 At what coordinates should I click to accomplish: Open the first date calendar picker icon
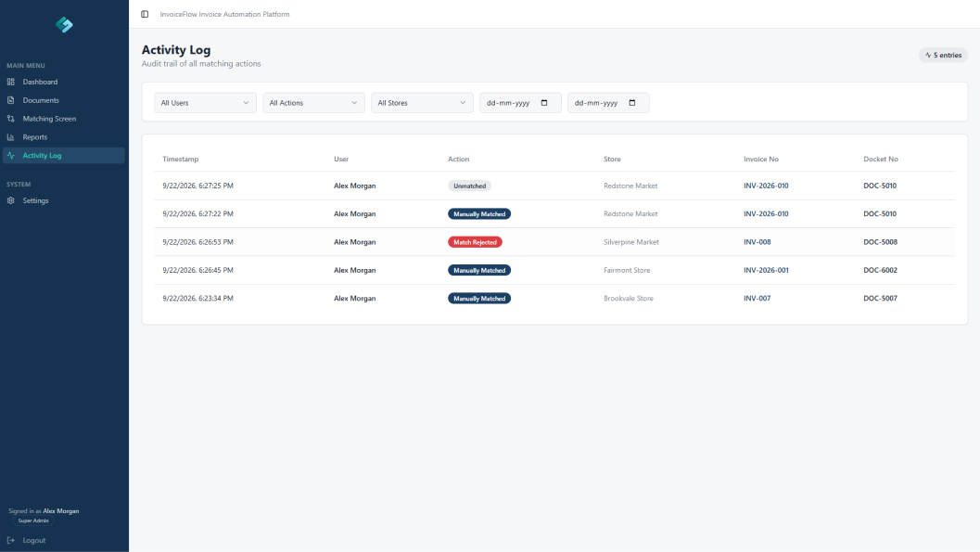544,103
